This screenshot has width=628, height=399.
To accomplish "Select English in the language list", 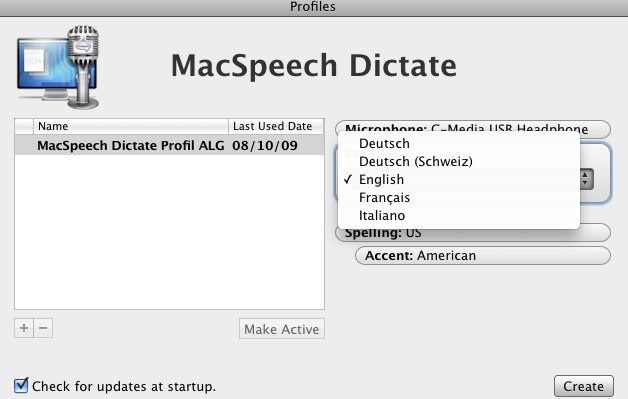I will [459, 179].
